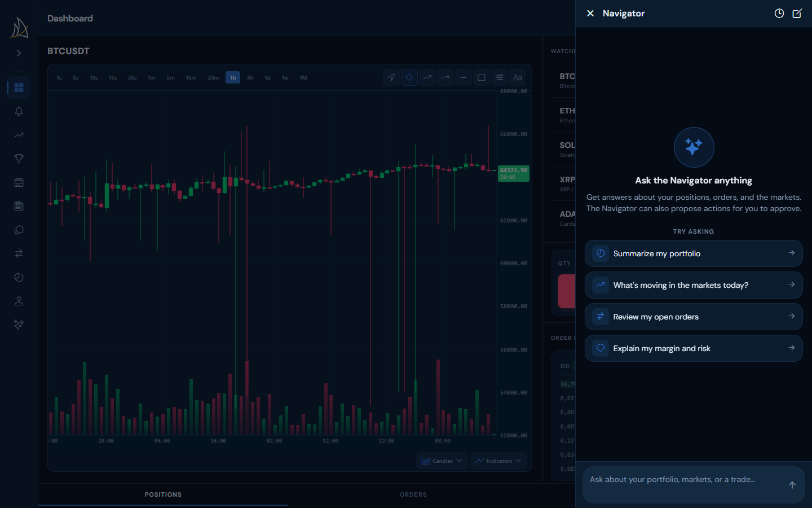
Task: Click the BTCUSDT chart title
Action: click(x=68, y=51)
